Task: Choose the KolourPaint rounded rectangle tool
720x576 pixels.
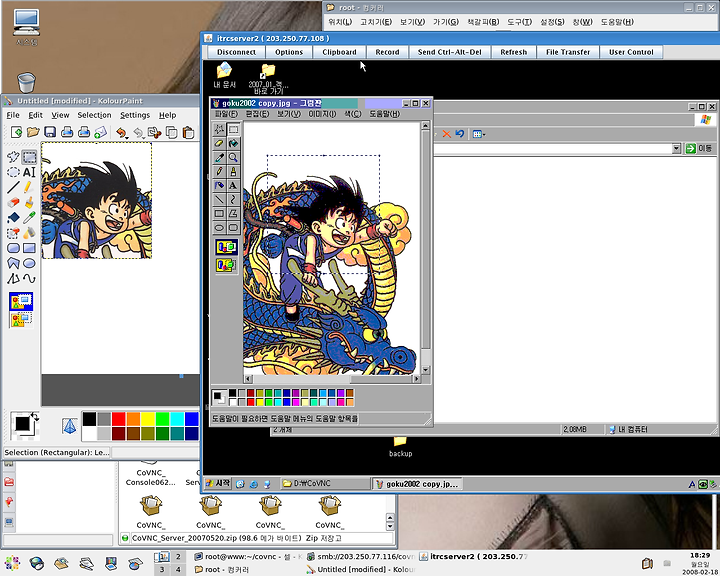Action: (x=13, y=248)
